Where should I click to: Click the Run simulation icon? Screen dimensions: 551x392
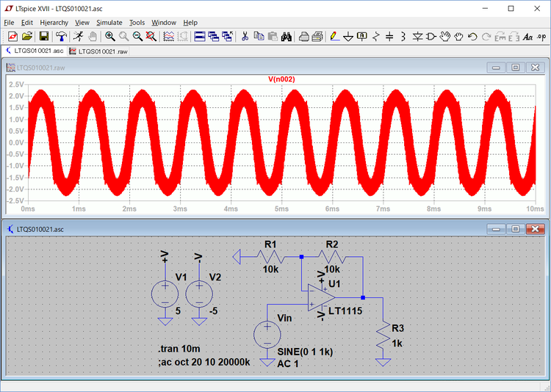click(78, 36)
